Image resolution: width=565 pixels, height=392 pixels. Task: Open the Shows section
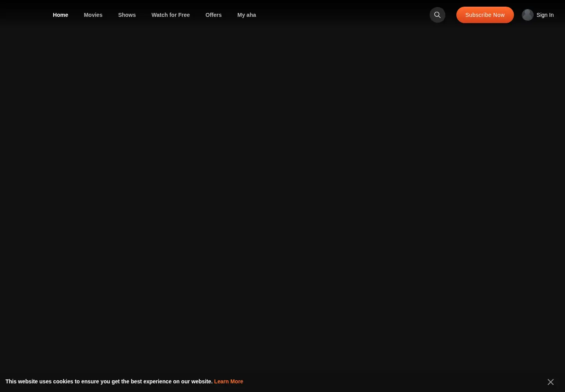click(x=127, y=15)
